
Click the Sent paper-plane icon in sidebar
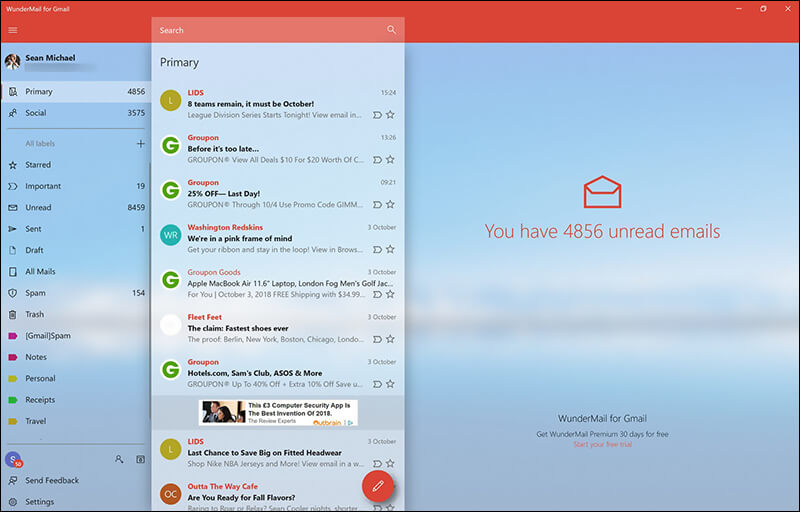[13, 229]
